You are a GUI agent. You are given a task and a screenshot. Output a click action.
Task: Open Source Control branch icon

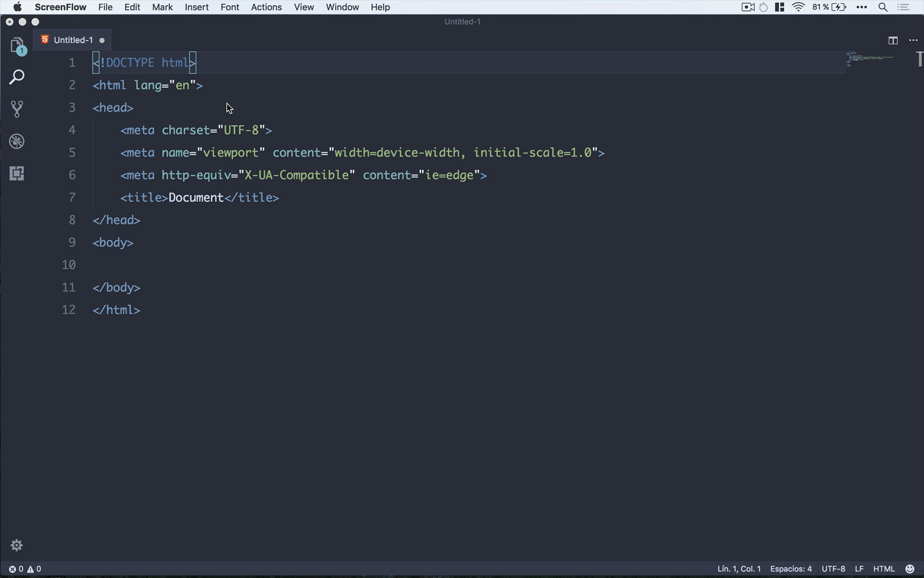[17, 109]
